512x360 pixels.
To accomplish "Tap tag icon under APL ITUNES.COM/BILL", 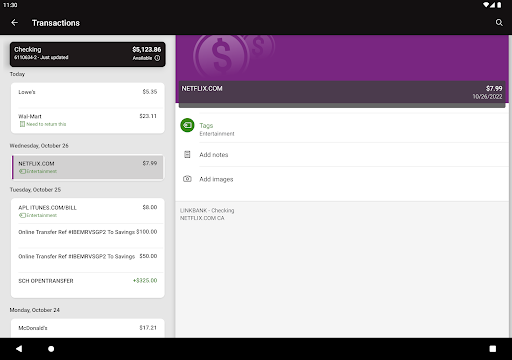I will click(x=22, y=215).
